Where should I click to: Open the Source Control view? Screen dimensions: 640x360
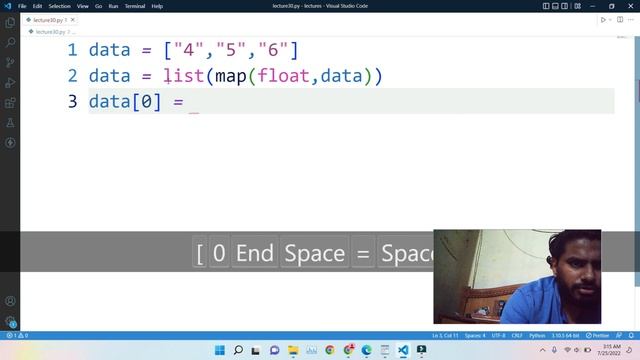pyautogui.click(x=10, y=62)
